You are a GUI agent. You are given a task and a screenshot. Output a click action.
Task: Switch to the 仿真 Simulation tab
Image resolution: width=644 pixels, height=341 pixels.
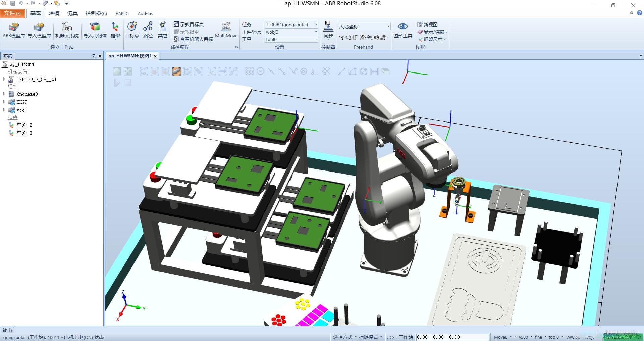(x=72, y=13)
